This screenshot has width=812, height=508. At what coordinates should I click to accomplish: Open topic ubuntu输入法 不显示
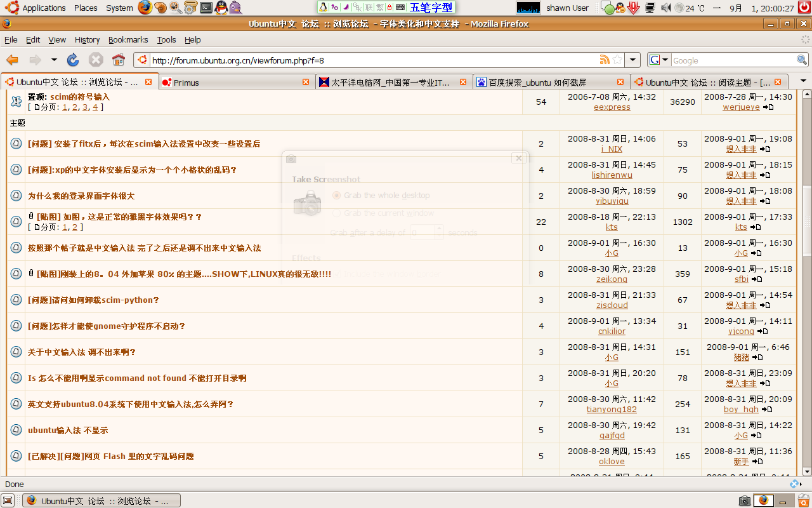(x=68, y=431)
